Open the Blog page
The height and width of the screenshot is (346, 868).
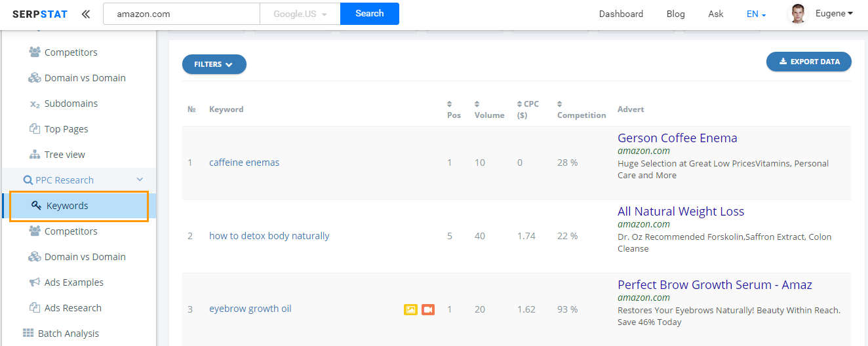[675, 14]
